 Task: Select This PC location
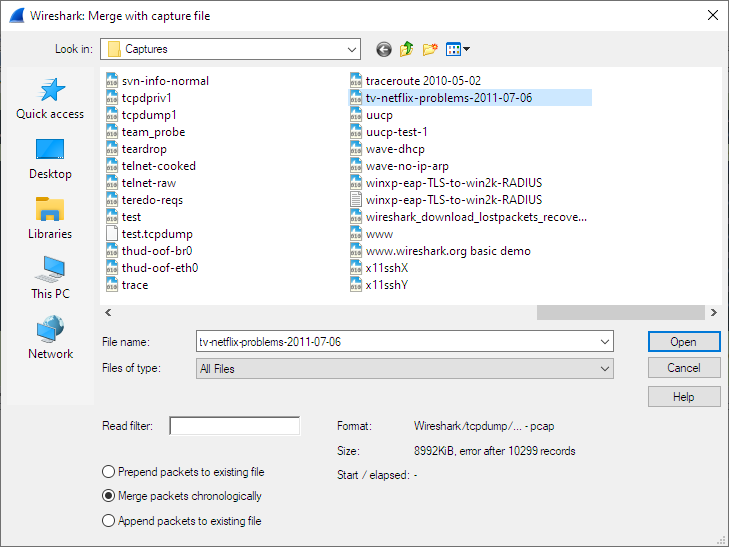(50, 279)
